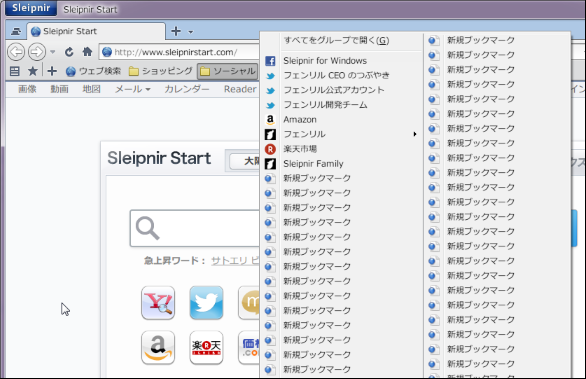Click the Amazon icon in bookmark menu
The height and width of the screenshot is (379, 586).
coord(270,120)
